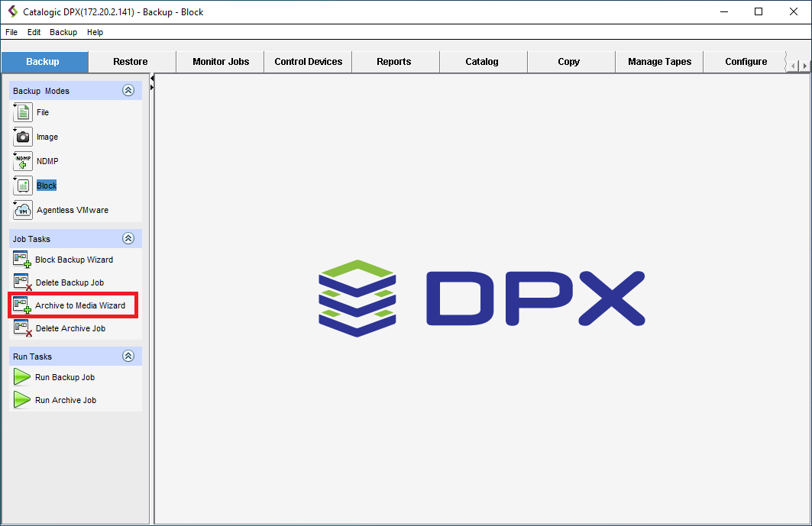Viewport: 812px width, 526px height.
Task: Choose the Image backup camera icon
Action: (23, 137)
